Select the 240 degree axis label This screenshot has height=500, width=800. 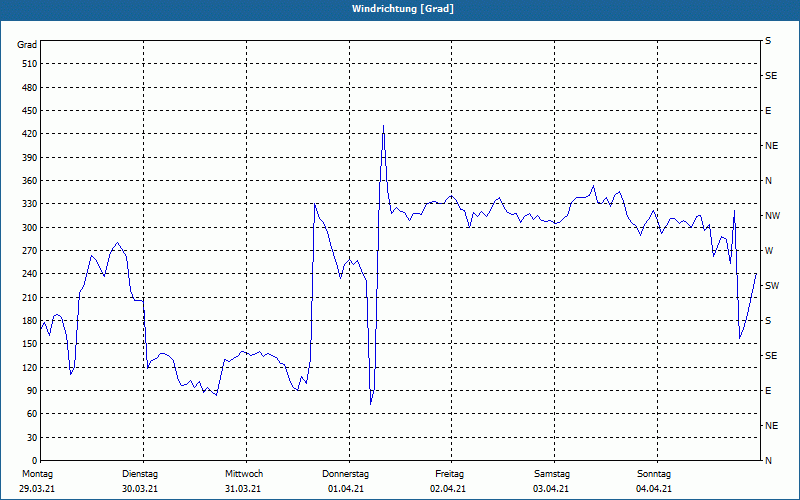coord(30,274)
